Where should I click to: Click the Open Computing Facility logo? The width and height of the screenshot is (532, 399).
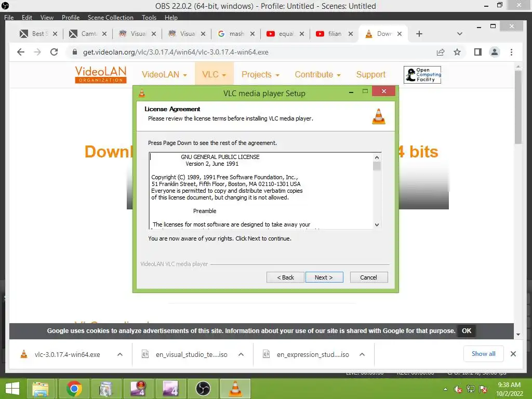[x=422, y=75]
